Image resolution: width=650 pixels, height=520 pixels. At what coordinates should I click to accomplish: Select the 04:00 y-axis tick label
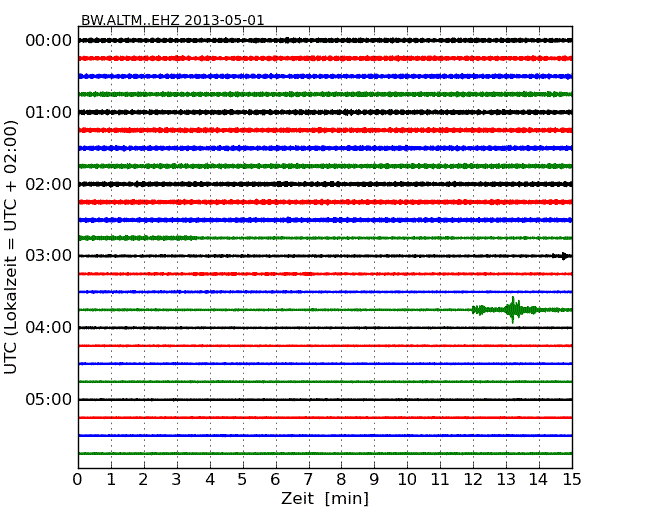(x=49, y=328)
